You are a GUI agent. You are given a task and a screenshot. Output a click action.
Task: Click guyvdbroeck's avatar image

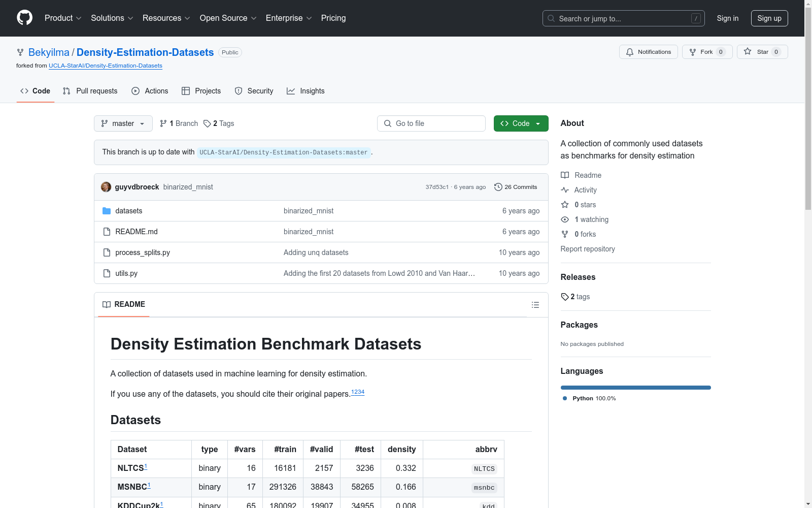point(106,187)
